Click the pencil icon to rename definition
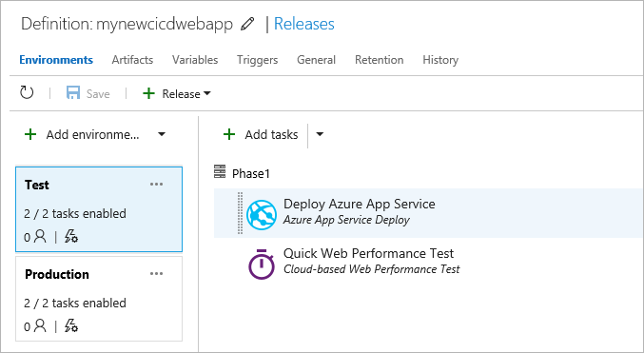Viewport: 644px width, 353px height. (247, 24)
